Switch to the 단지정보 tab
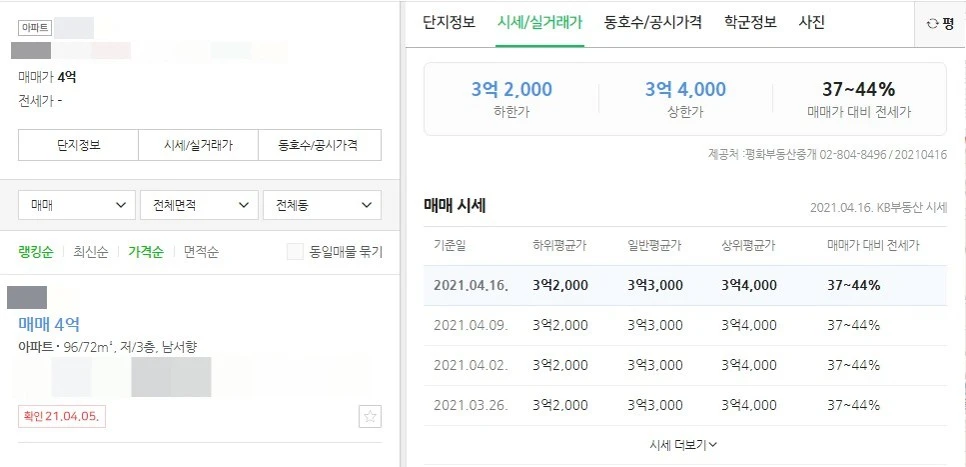The width and height of the screenshot is (966, 467). coord(449,22)
